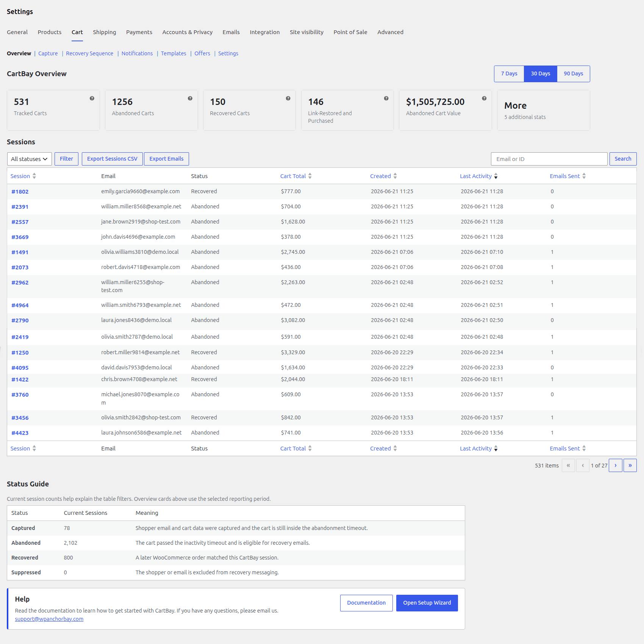644x644 pixels.
Task: Open the Integration tab
Action: [x=265, y=32]
